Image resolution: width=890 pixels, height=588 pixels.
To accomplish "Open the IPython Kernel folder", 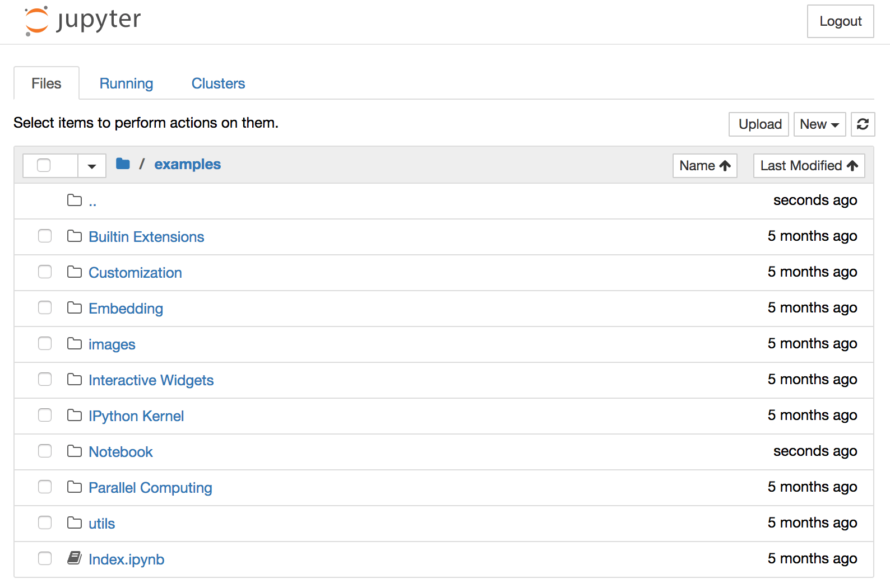I will pyautogui.click(x=136, y=416).
